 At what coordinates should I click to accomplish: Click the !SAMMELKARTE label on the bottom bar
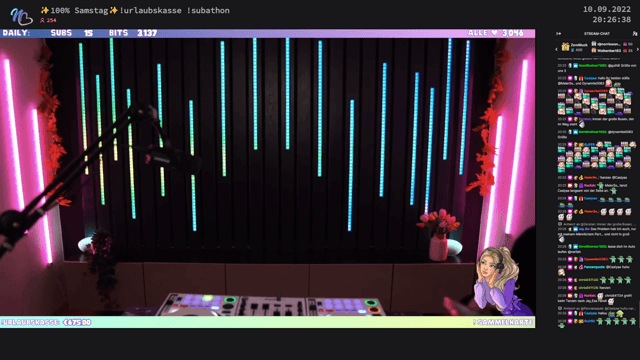pyautogui.click(x=503, y=322)
